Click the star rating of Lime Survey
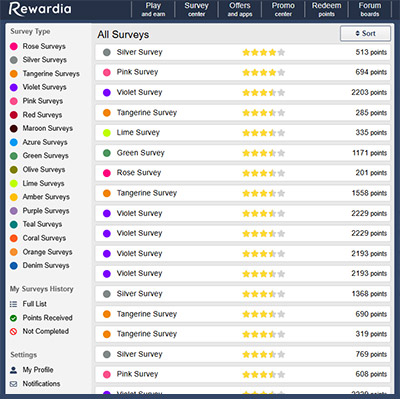Viewport: 400px width, 399px height. point(263,133)
